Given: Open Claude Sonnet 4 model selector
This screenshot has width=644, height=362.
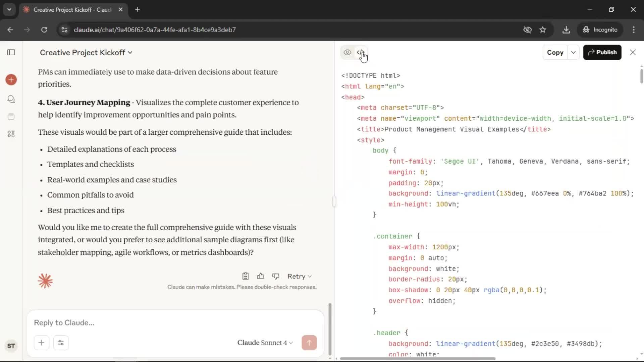Looking at the screenshot, I should point(265,343).
